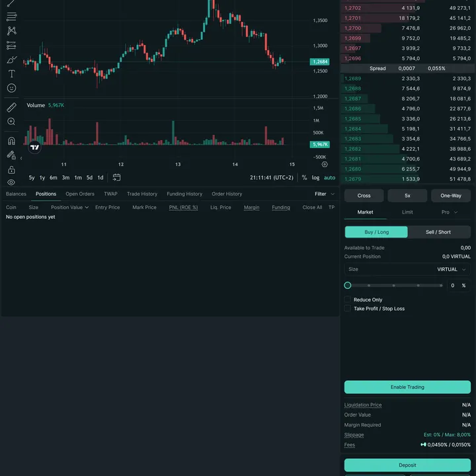
Task: Open the Filter dropdown
Action: click(324, 194)
